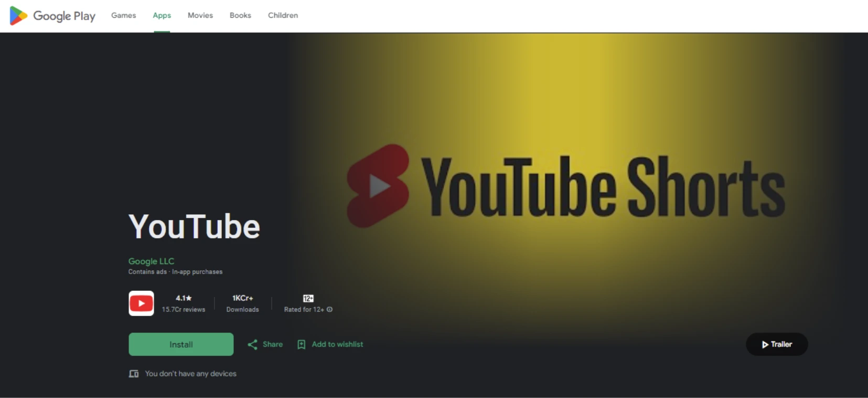The image size is (868, 398).
Task: Click the Share label
Action: pyautogui.click(x=273, y=344)
